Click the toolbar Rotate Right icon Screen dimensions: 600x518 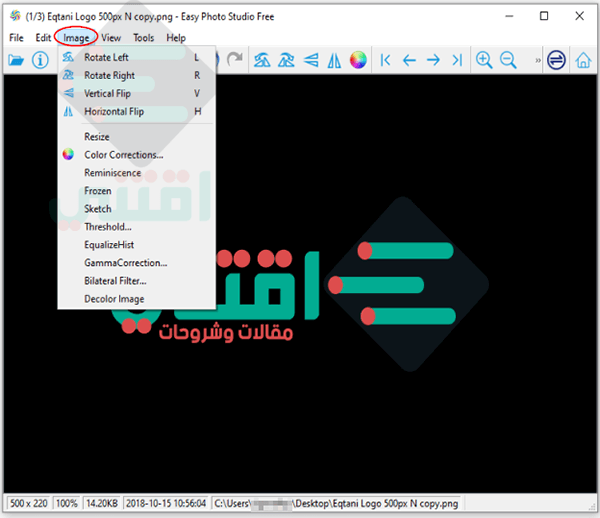[286, 60]
